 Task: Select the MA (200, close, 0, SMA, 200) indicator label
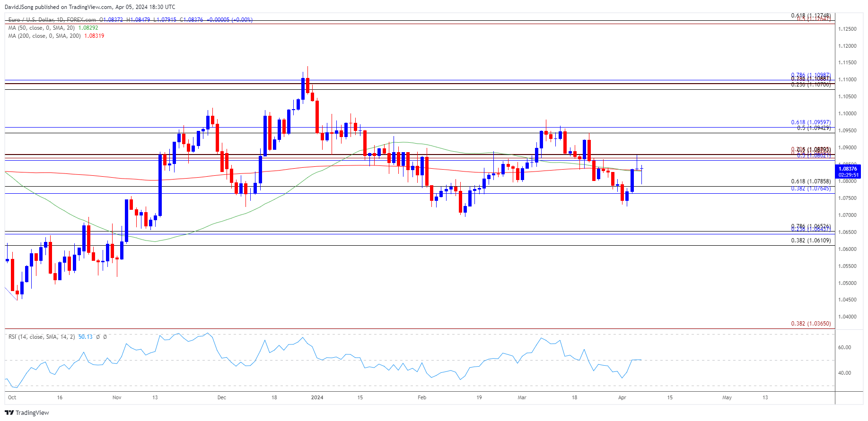44,36
